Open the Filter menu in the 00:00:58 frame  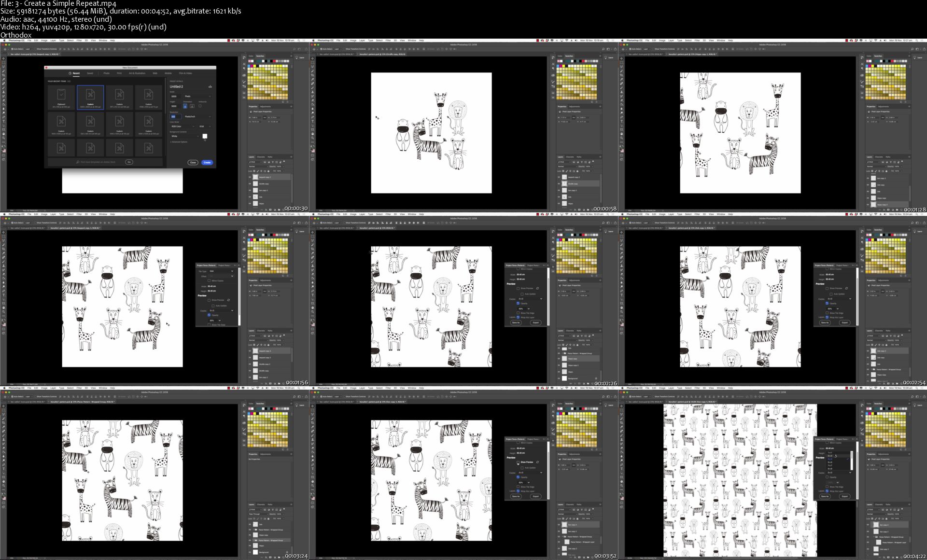388,40
